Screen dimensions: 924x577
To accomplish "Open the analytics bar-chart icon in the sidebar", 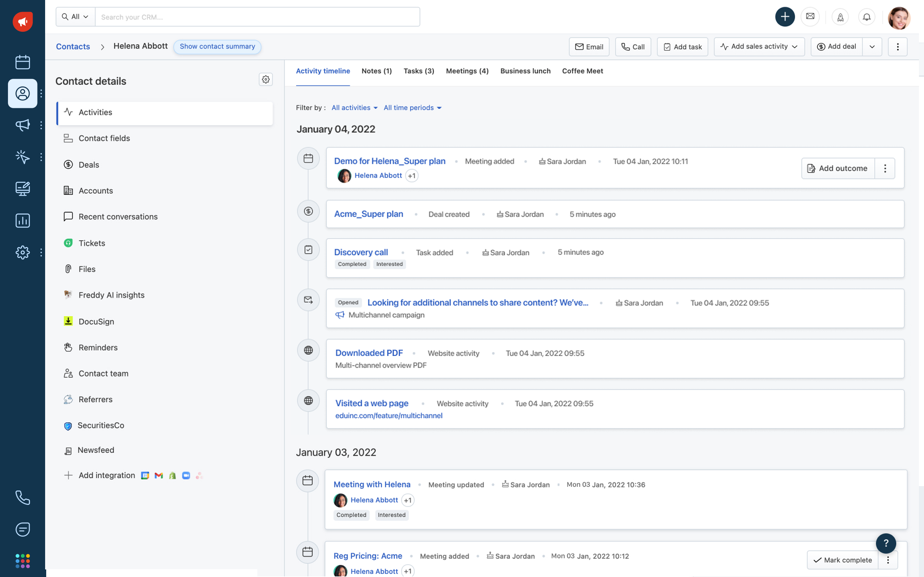I will click(22, 221).
